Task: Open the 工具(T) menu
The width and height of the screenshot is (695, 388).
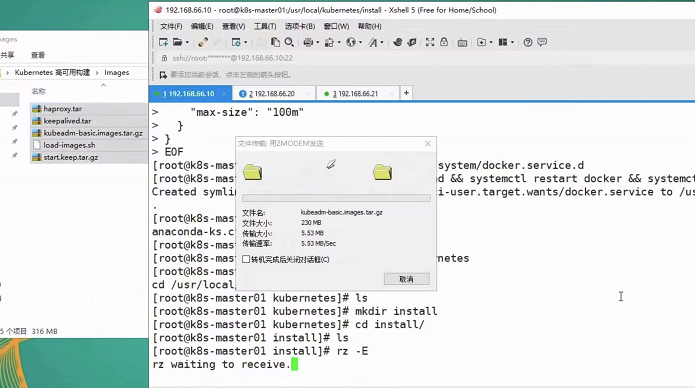Action: coord(265,26)
